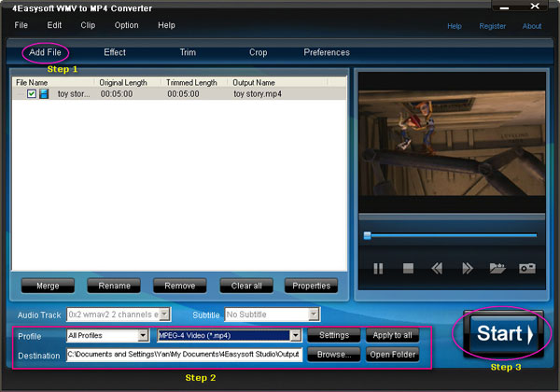Pause the video preview playback

pos(378,268)
